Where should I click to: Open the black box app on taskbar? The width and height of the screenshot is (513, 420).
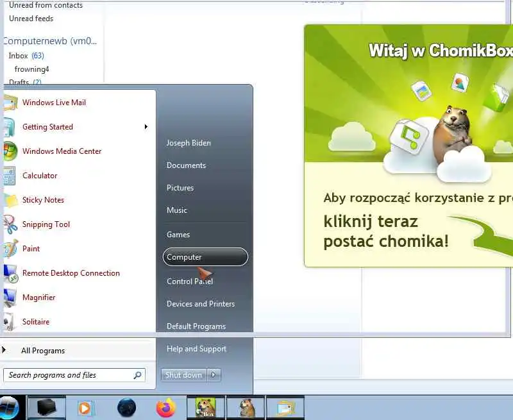click(46, 408)
